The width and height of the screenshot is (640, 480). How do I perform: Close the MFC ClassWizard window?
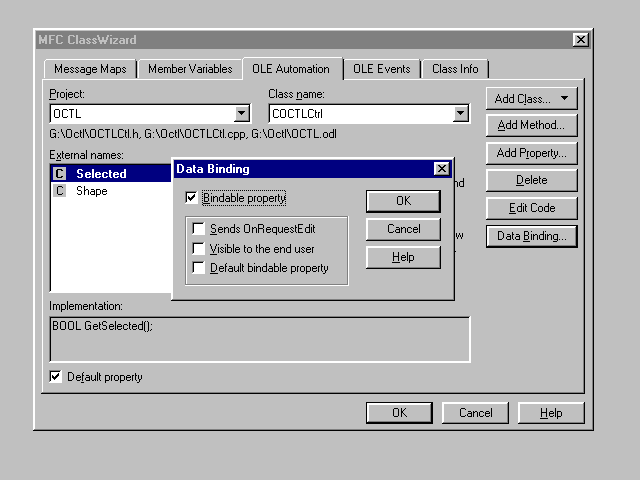(580, 40)
